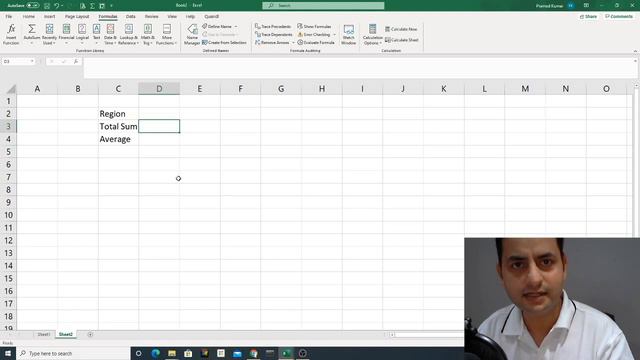
Task: Open File Explorer from the taskbar
Action: tap(172, 353)
